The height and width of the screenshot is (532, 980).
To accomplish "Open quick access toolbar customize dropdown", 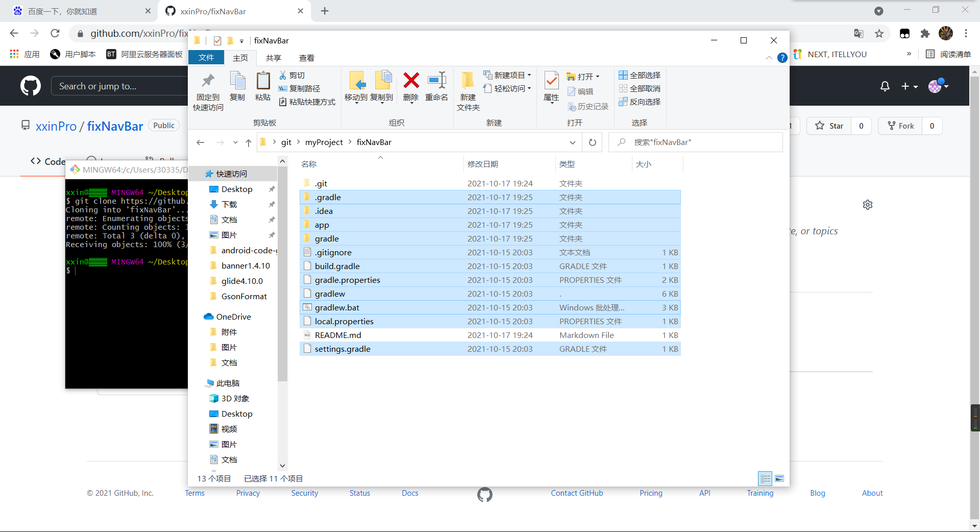I will (x=241, y=41).
